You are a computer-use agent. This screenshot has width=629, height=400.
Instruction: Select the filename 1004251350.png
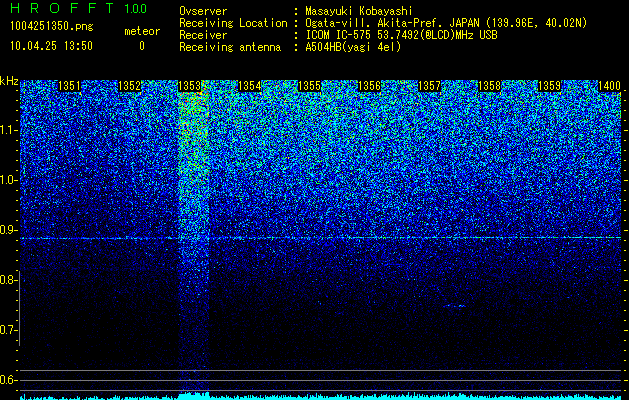(x=51, y=27)
